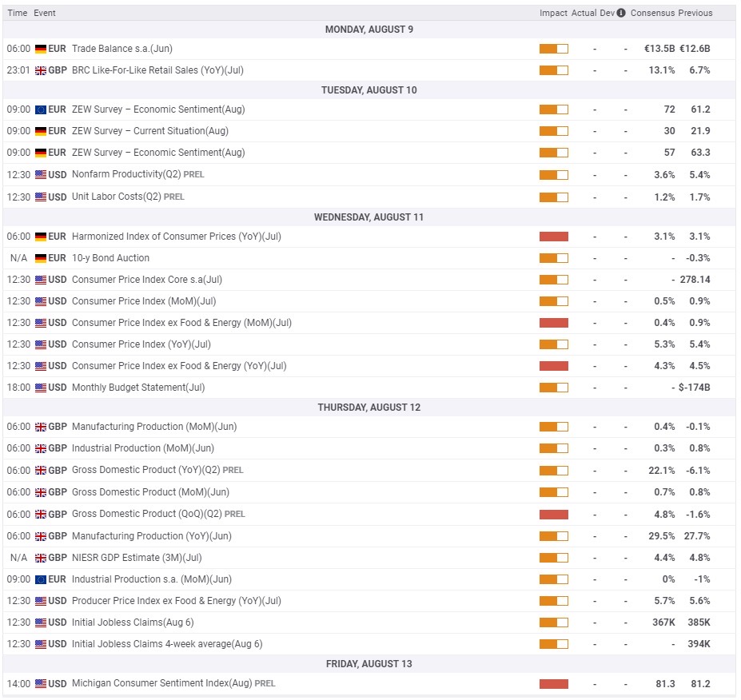
Task: Click US flag beside Initial Jobless Claims(Aug 6)
Action: pyautogui.click(x=41, y=622)
